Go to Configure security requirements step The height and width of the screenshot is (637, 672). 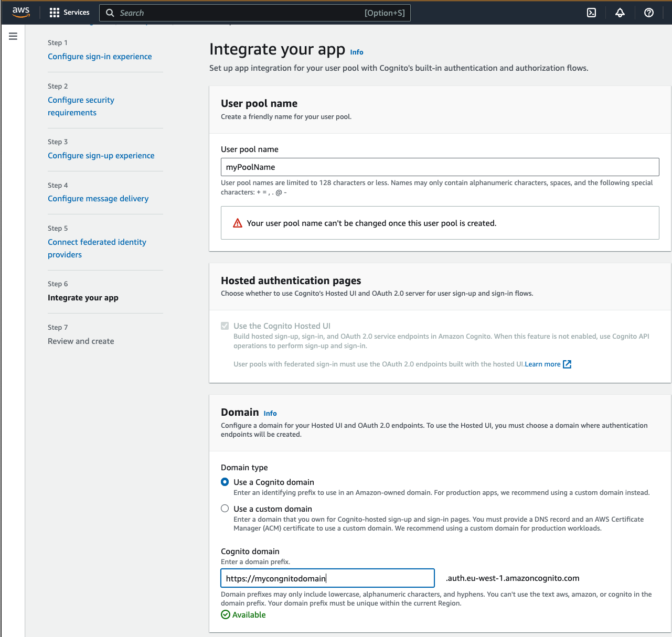click(81, 106)
